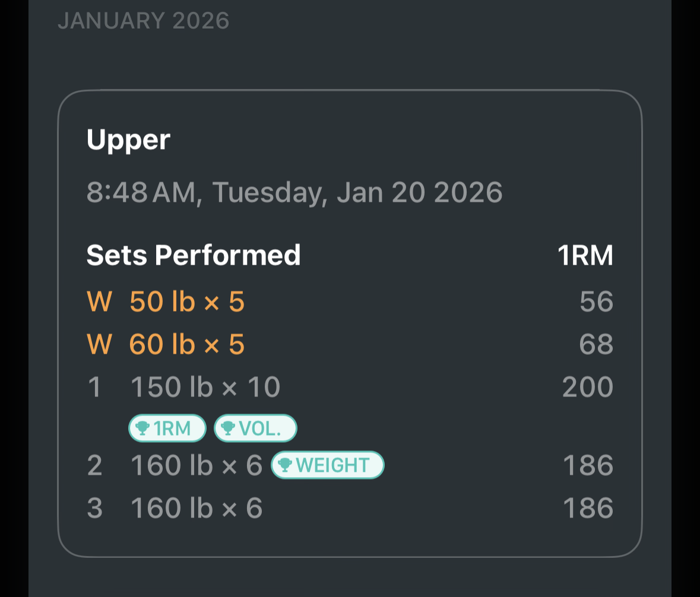Tap the W marker on the 50 lb warm-up

pyautogui.click(x=99, y=301)
